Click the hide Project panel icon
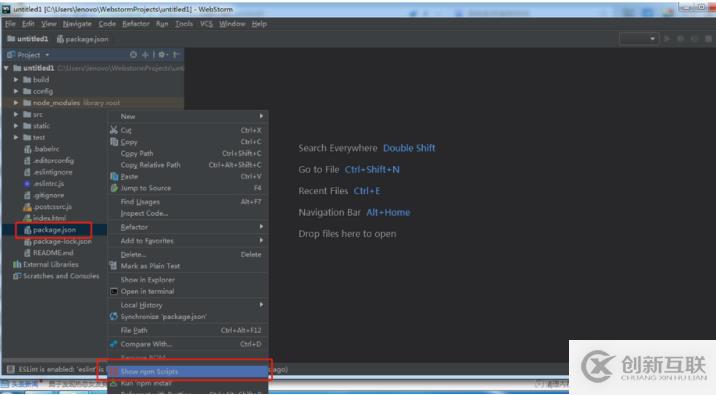 coord(176,55)
